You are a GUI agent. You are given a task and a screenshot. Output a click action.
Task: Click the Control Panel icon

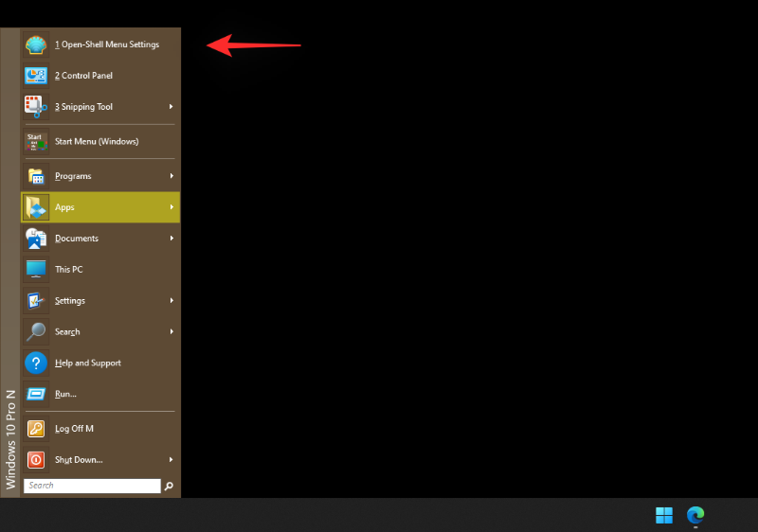[x=36, y=76]
